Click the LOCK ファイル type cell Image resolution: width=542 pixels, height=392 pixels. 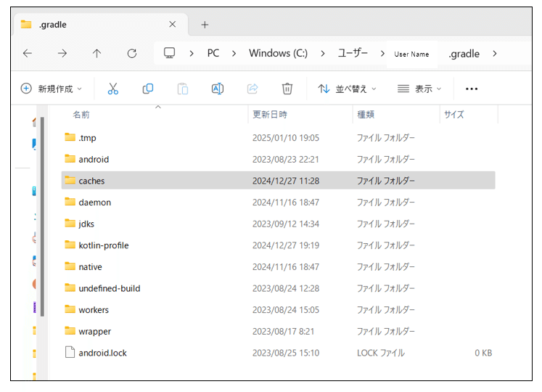click(381, 353)
